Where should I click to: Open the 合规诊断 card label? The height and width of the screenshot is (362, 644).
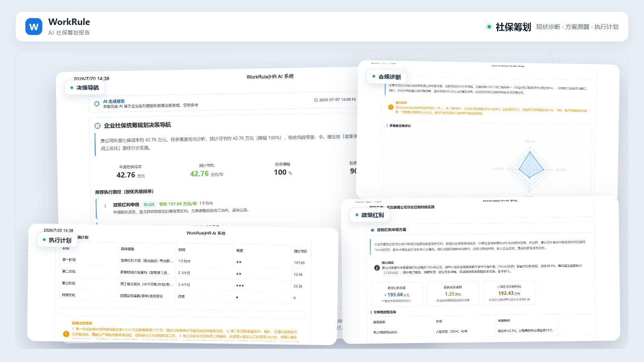pos(387,76)
